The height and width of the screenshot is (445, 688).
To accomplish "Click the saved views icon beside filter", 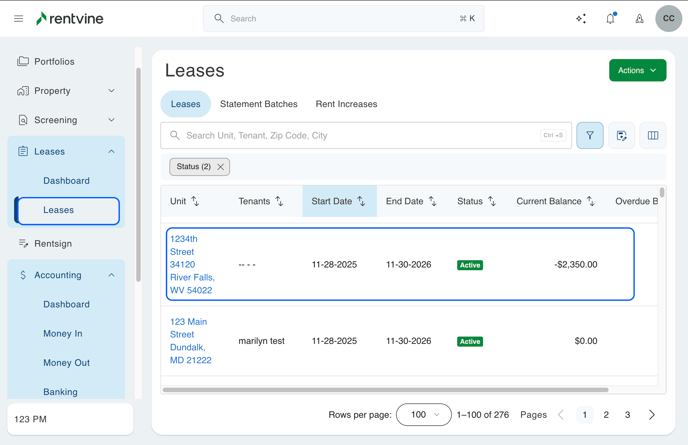I will coord(621,135).
